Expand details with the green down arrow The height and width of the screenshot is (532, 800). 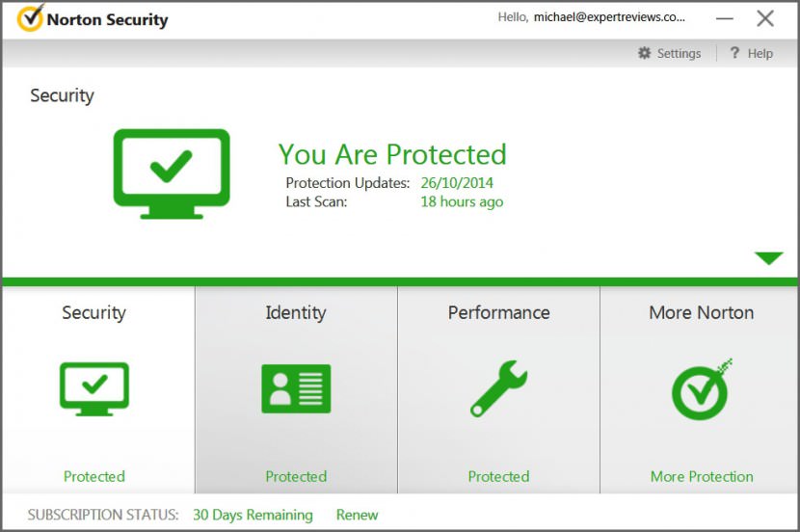tap(769, 258)
